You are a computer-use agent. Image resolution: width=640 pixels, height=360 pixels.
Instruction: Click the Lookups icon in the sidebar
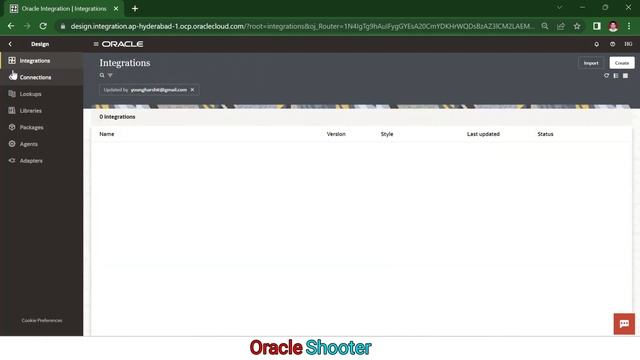(x=12, y=94)
